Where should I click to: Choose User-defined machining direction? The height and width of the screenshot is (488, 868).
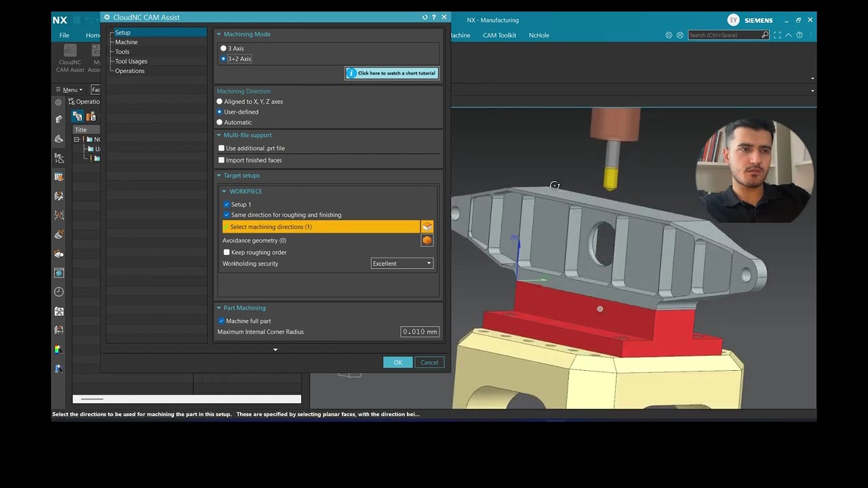pyautogui.click(x=219, y=112)
